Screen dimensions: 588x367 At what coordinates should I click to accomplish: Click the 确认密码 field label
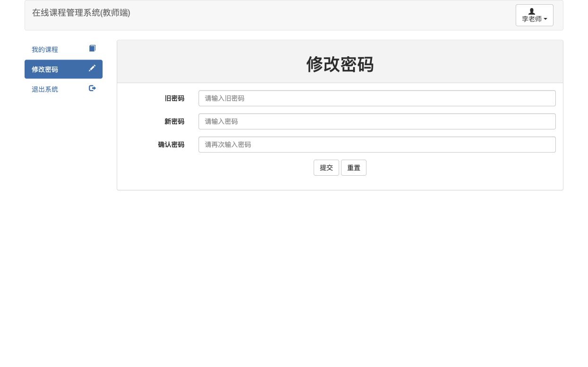171,145
